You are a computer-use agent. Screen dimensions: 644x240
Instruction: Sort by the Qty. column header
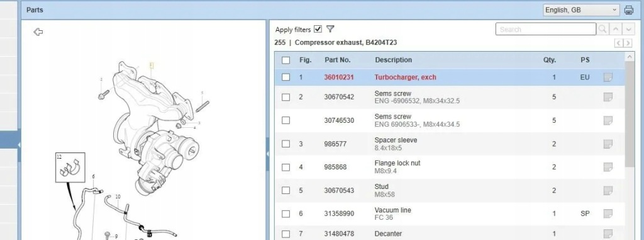(x=550, y=60)
